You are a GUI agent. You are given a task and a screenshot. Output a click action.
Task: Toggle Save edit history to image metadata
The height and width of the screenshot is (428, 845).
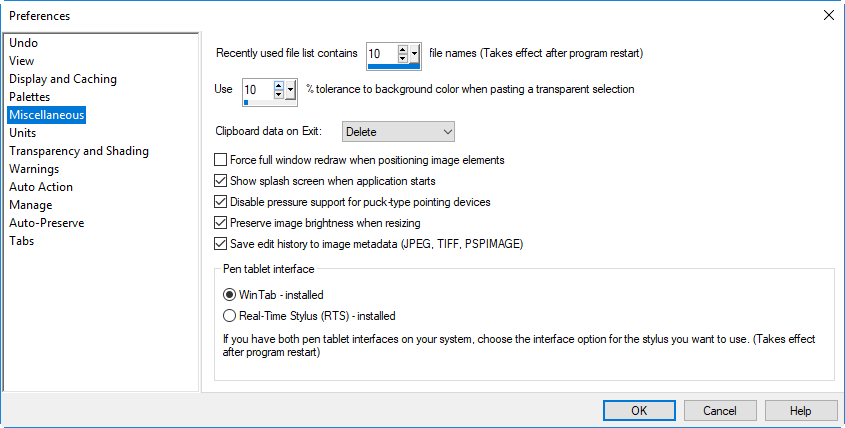pos(220,244)
